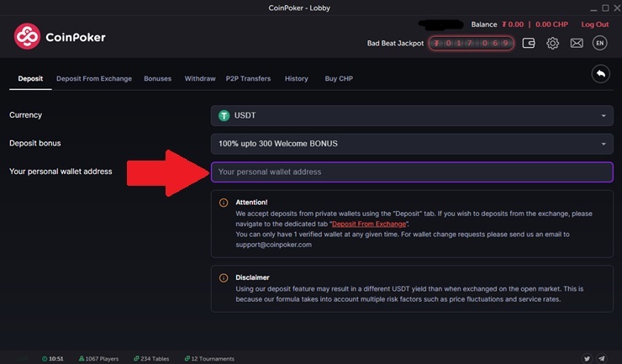622x364 pixels.
Task: Go to the Withdraw tab
Action: [x=200, y=78]
